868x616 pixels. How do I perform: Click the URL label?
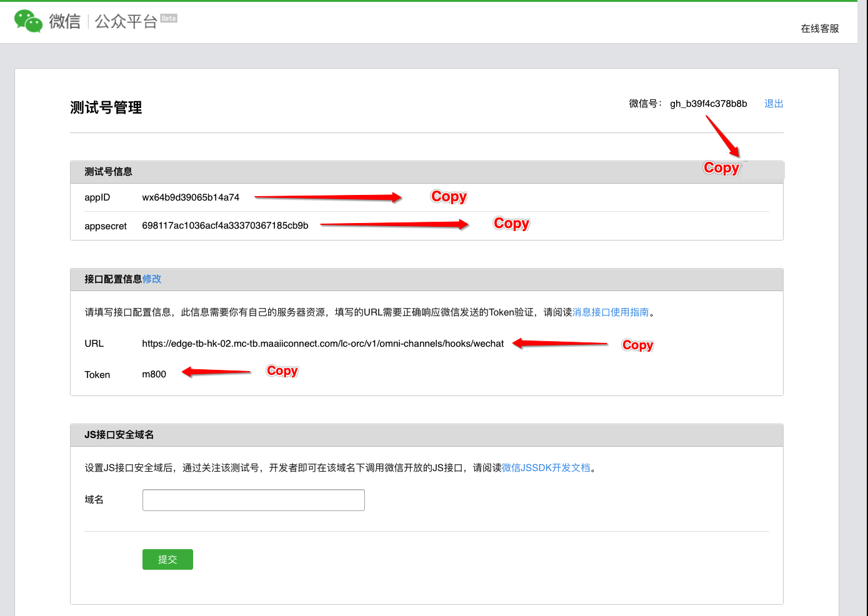pos(94,344)
